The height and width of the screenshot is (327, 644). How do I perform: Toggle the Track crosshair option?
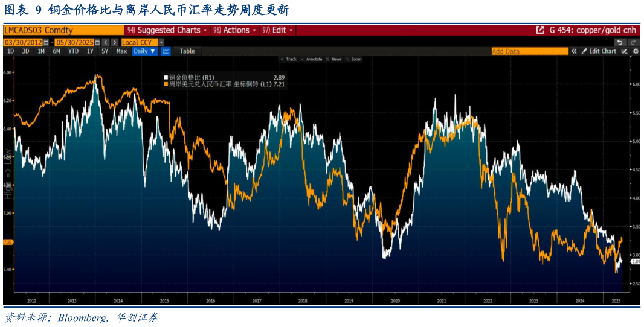tap(289, 59)
